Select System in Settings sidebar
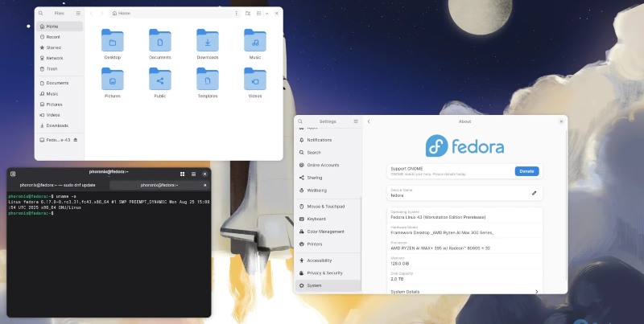Viewport: 644px width, 324px height. [328, 285]
